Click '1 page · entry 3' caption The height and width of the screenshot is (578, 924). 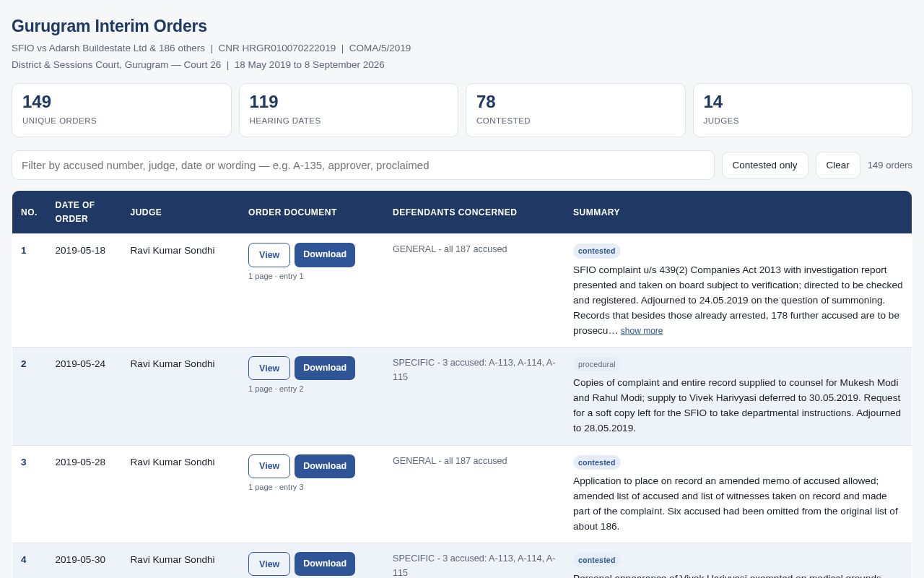276,487
